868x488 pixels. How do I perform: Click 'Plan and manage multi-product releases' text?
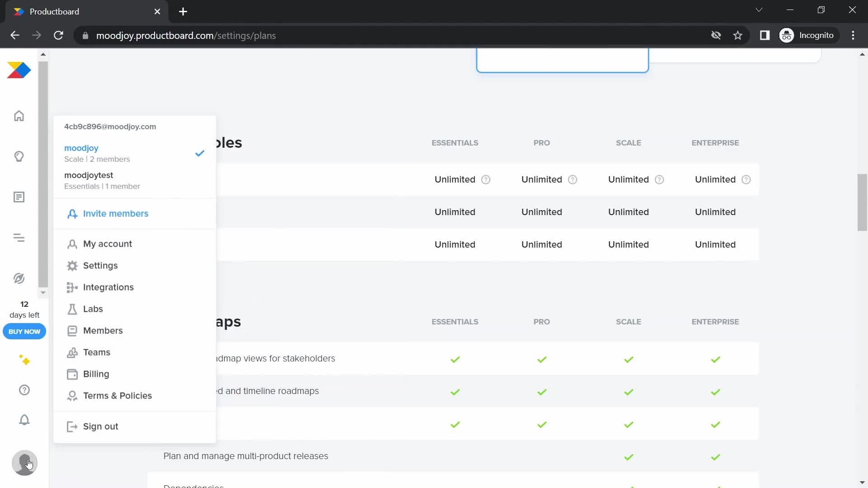pyautogui.click(x=246, y=456)
